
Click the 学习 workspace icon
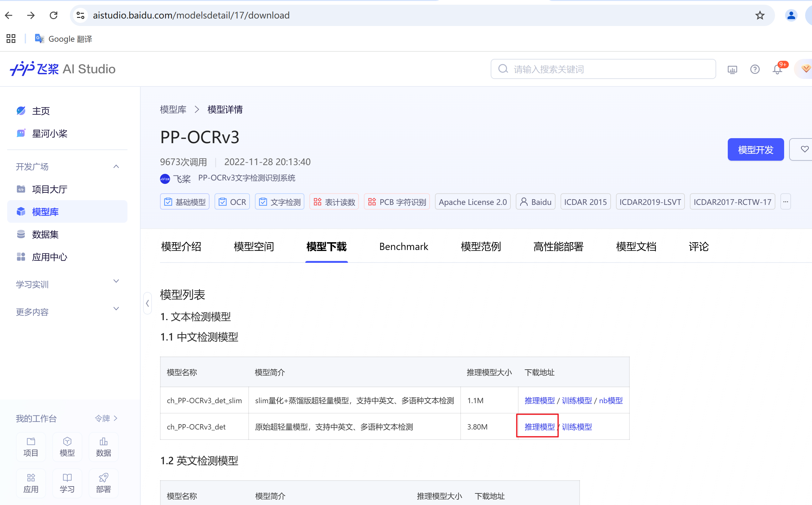click(67, 483)
